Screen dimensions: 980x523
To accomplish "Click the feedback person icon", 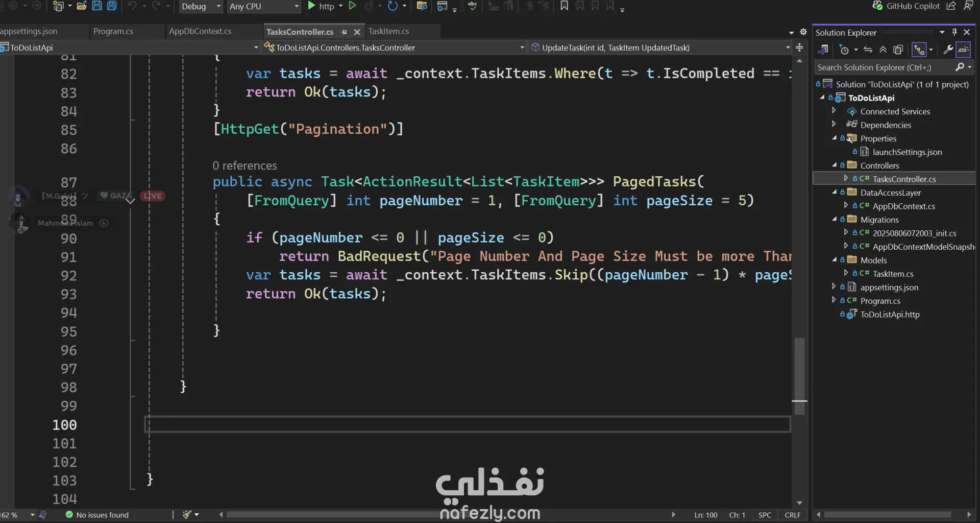I will (968, 6).
